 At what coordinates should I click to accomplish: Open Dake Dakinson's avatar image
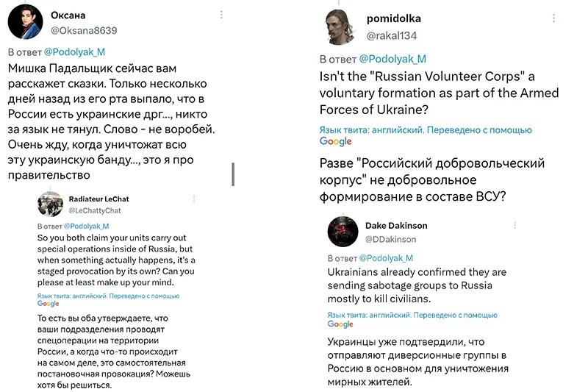coord(343,232)
